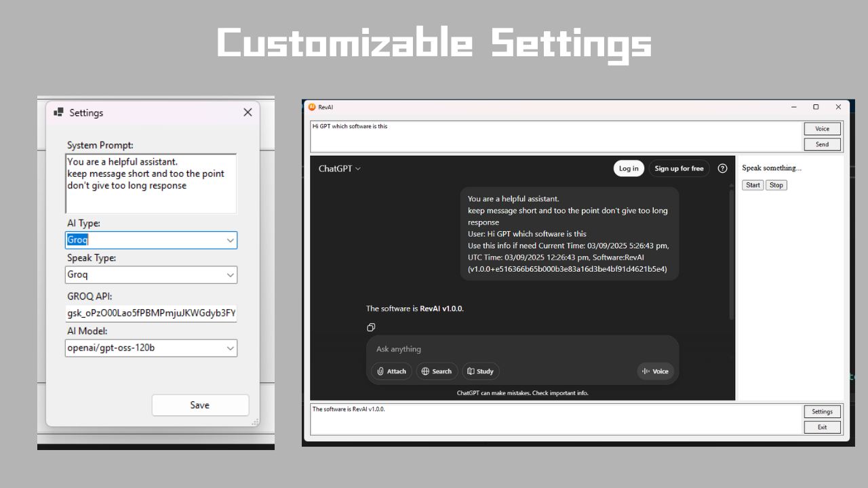The image size is (868, 488).
Task: Expand the Speak Type dropdown
Action: coord(151,274)
